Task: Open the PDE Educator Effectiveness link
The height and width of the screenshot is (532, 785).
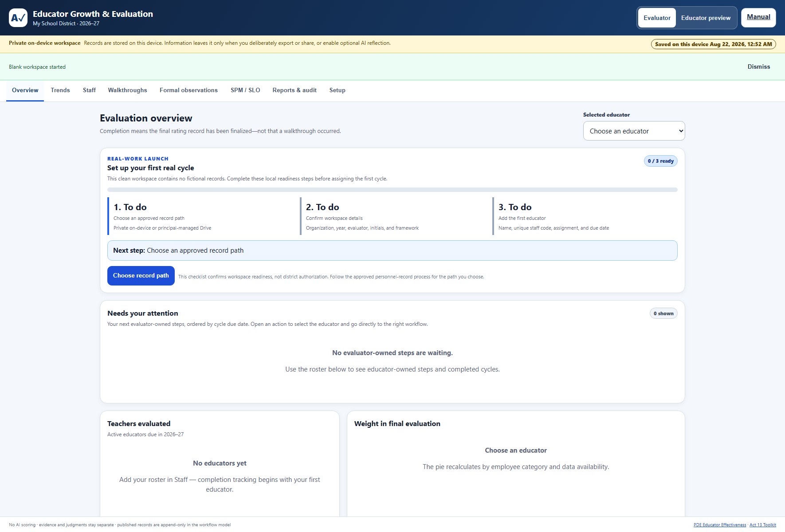Action: (719, 525)
